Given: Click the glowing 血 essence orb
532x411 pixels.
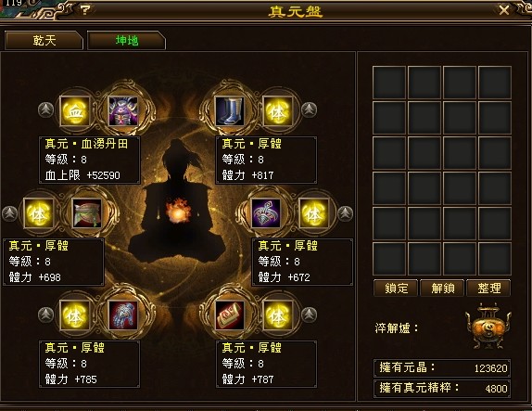Looking at the screenshot, I should tap(75, 111).
